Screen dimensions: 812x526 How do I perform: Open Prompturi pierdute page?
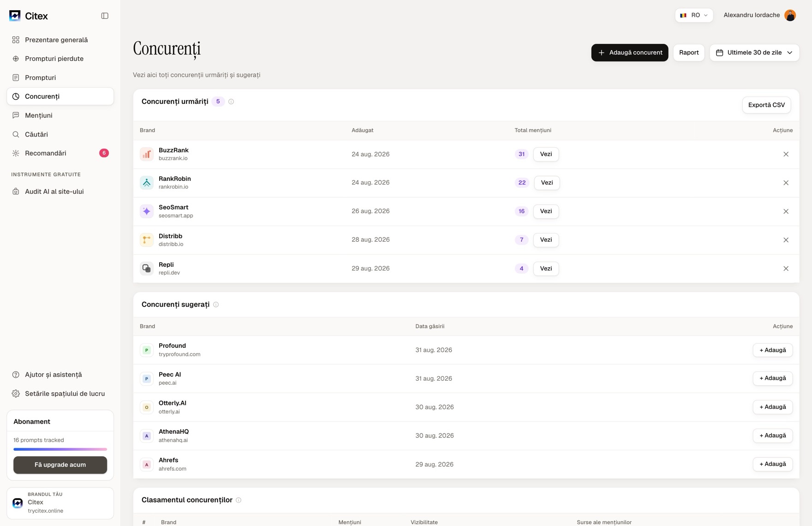60,59
